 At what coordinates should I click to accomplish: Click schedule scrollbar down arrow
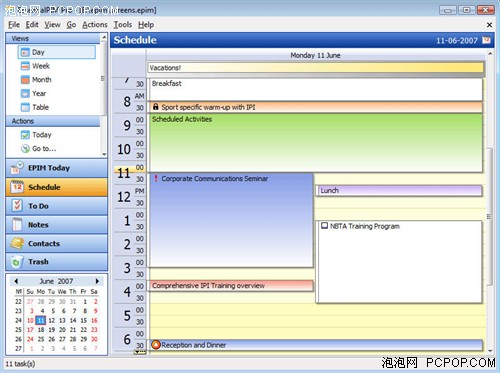(x=490, y=351)
